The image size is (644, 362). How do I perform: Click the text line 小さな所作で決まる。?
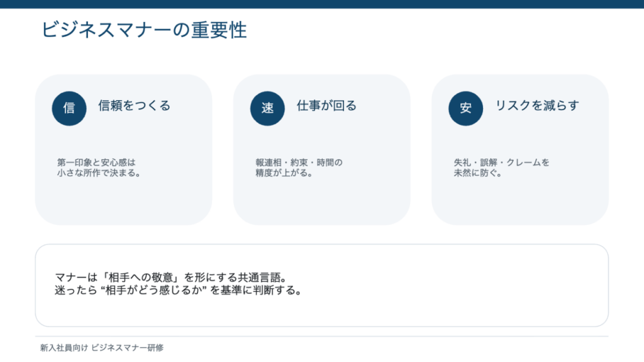pyautogui.click(x=98, y=173)
